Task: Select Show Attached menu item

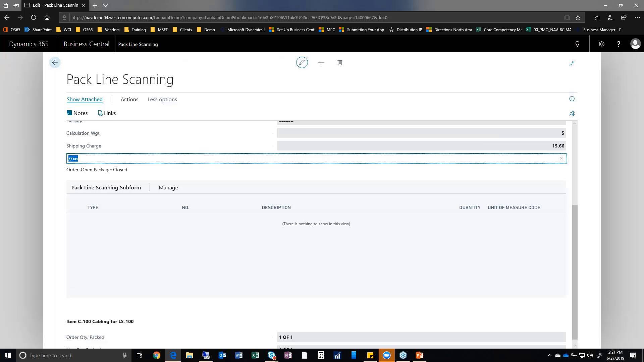Action: [85, 99]
